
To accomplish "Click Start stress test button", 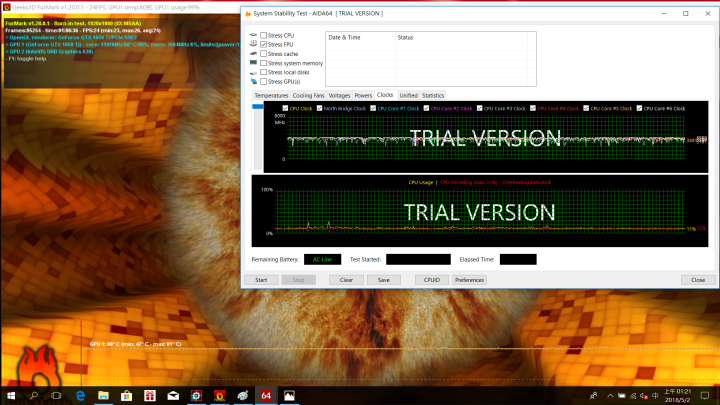I will 261,280.
